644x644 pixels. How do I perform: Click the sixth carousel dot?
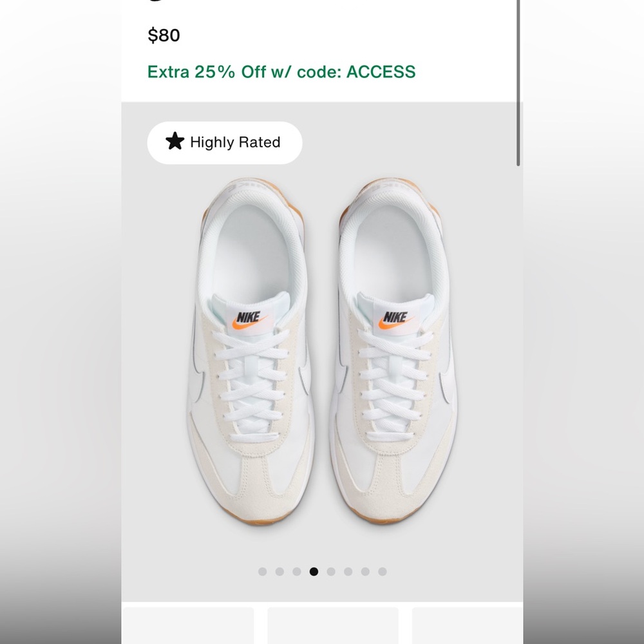click(x=348, y=569)
